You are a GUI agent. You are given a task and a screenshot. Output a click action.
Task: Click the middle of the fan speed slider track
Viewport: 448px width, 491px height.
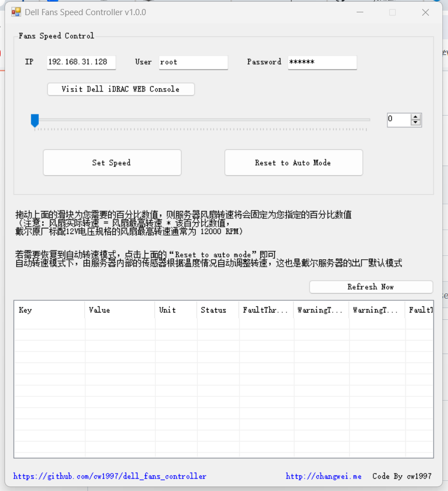tap(202, 120)
